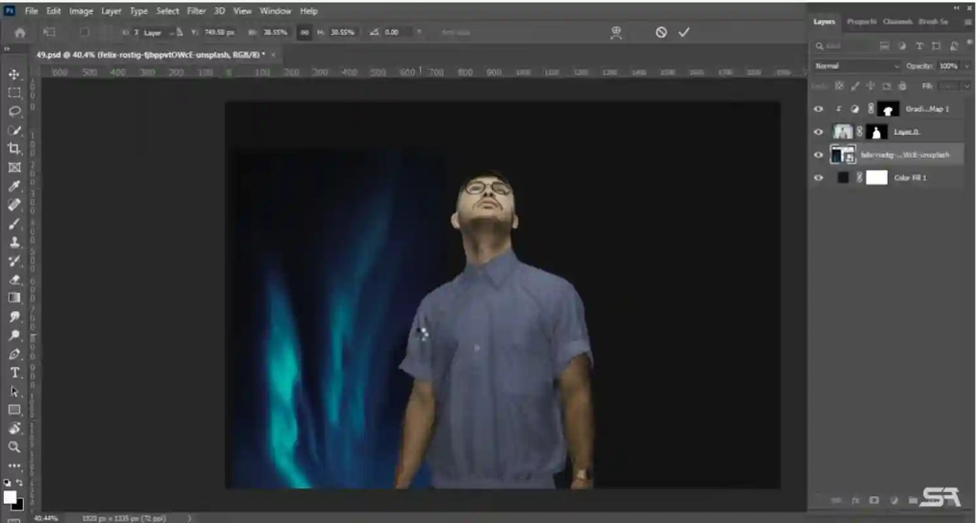Viewport: 980px width, 523px height.
Task: Click the Layer 0 mask thumbnail
Action: click(x=877, y=132)
